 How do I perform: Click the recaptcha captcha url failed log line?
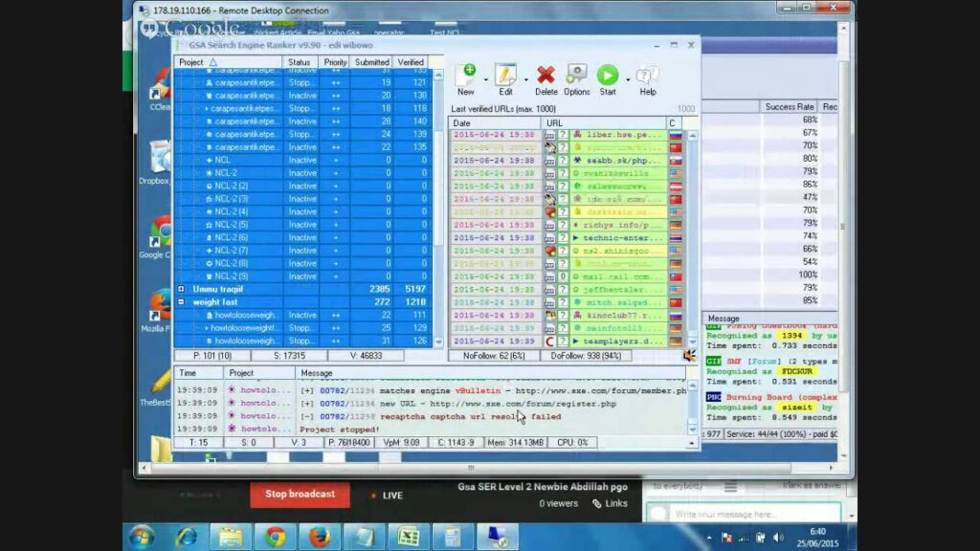(430, 416)
